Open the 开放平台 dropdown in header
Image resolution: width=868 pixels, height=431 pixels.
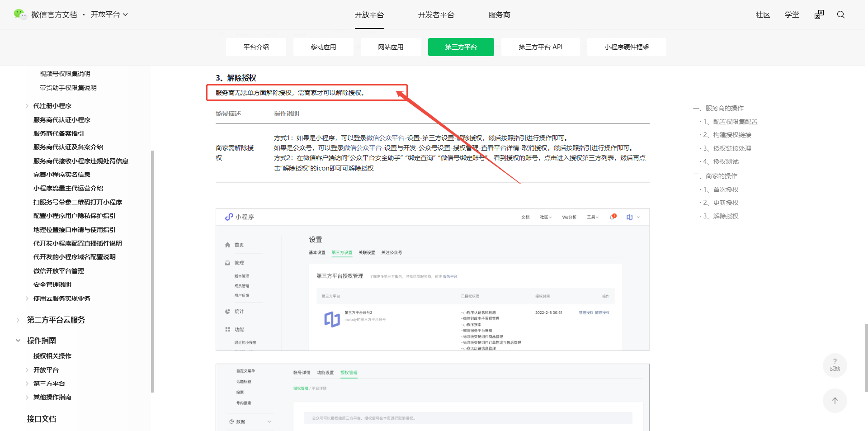[x=109, y=14]
